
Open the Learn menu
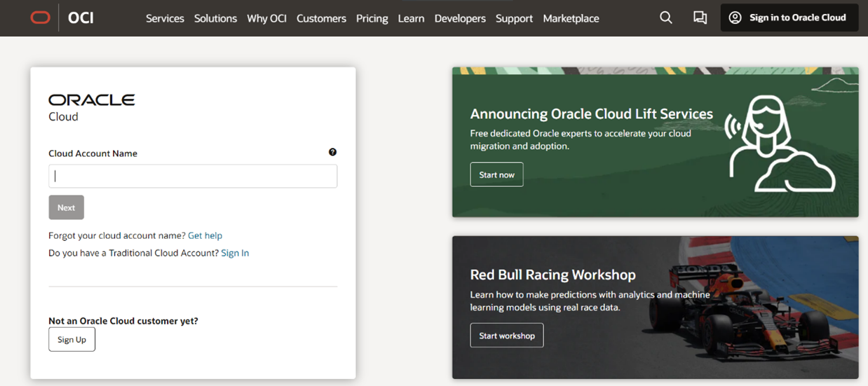click(411, 18)
